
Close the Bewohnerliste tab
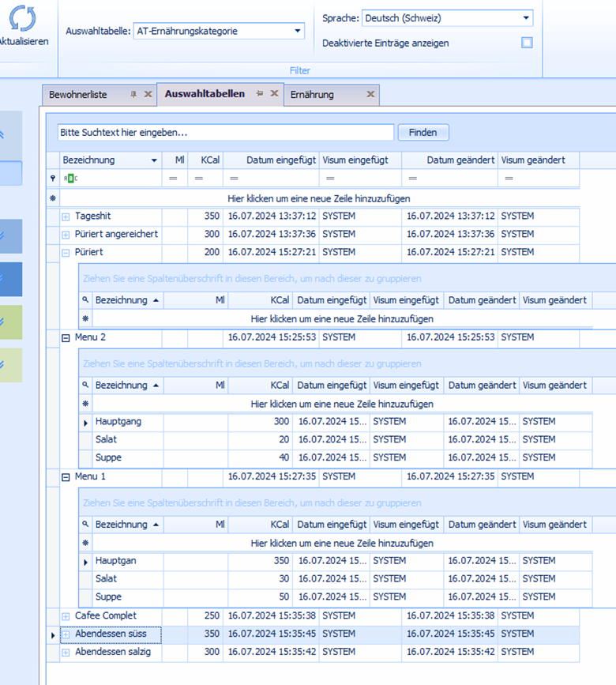148,95
